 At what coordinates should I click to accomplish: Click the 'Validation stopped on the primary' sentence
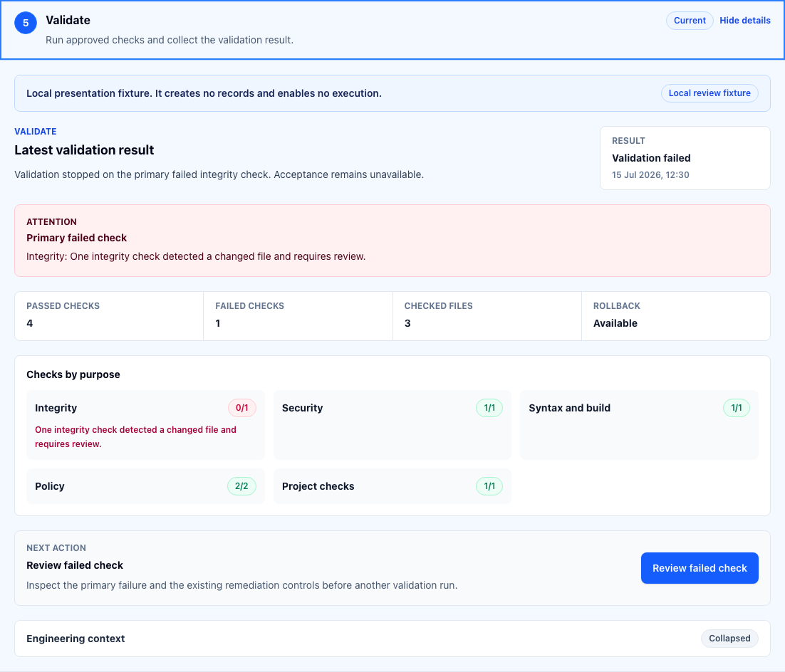[x=219, y=174]
